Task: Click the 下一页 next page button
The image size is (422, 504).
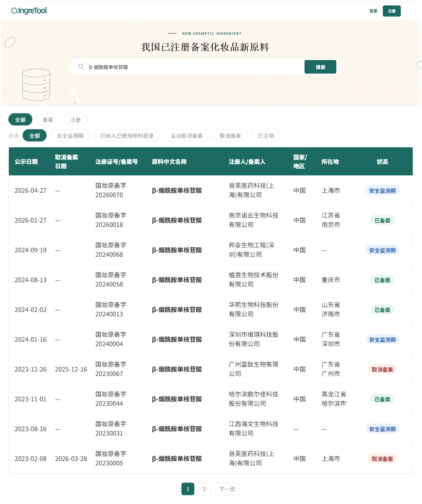Action: 227,489
